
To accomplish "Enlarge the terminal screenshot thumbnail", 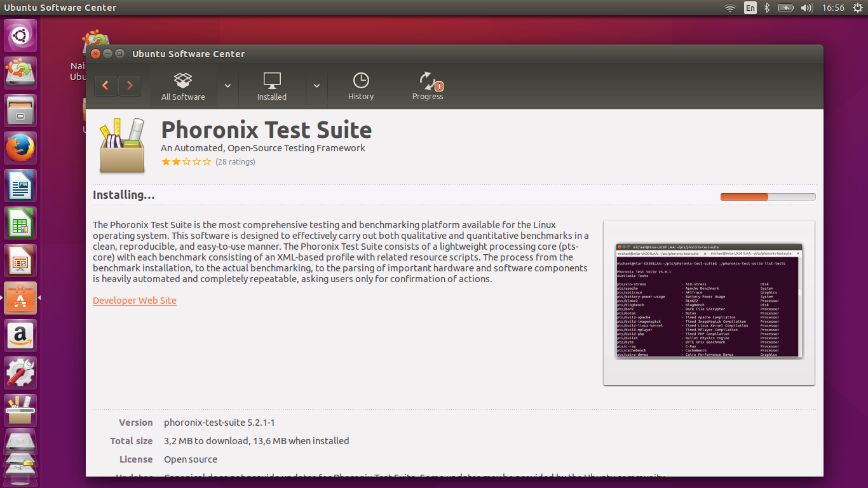I will [x=709, y=302].
